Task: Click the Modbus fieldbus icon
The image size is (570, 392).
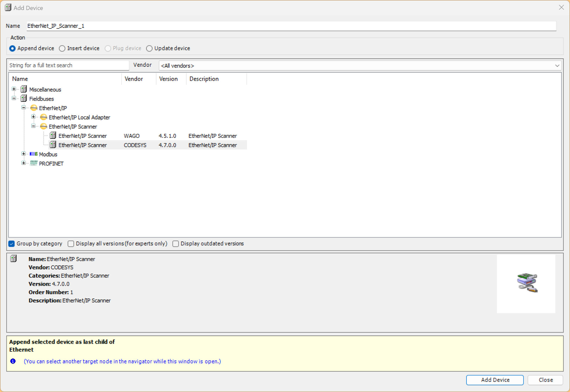Action: (33, 154)
